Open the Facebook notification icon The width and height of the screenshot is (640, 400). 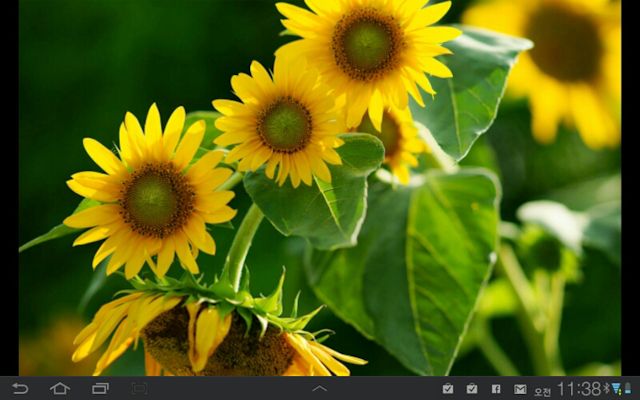pyautogui.click(x=496, y=389)
